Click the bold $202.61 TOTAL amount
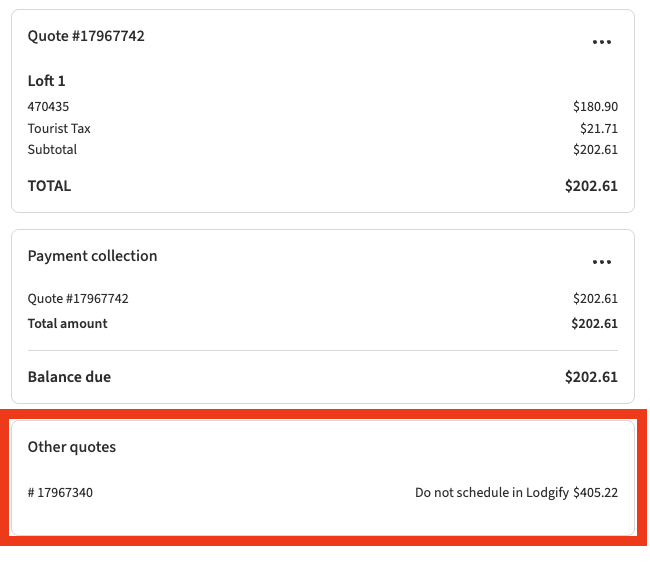Image resolution: width=650 pixels, height=562 pixels. click(x=591, y=185)
